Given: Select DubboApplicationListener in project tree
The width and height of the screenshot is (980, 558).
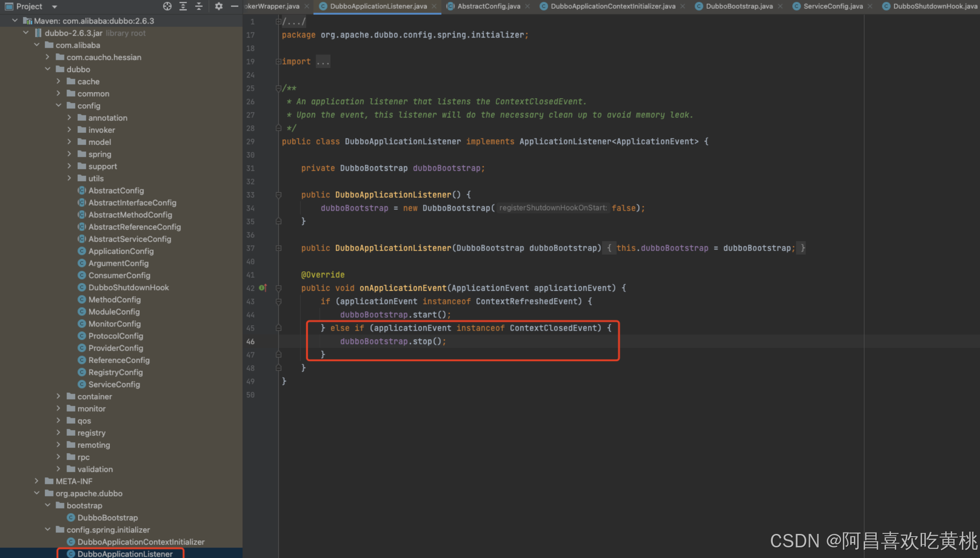Looking at the screenshot, I should coord(125,553).
